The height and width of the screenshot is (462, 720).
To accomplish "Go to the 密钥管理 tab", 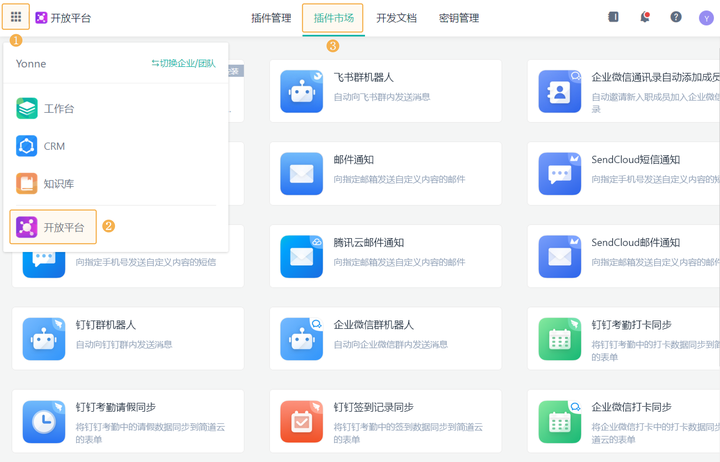I will 459,18.
